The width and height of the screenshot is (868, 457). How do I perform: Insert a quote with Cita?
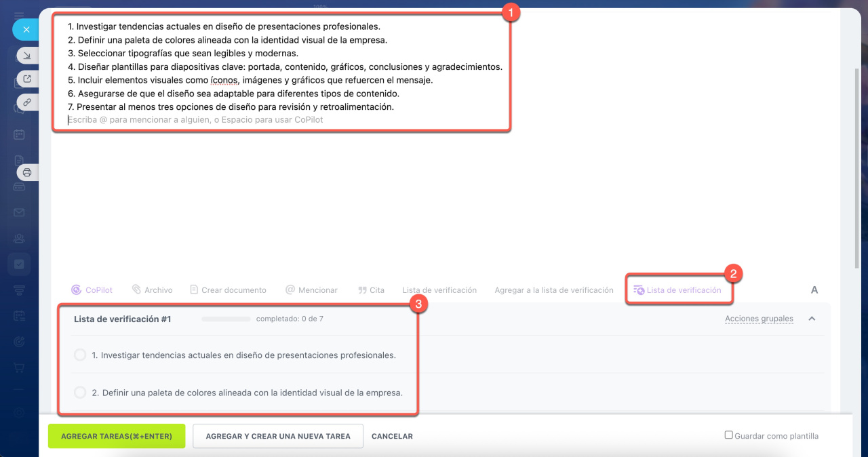coord(371,290)
